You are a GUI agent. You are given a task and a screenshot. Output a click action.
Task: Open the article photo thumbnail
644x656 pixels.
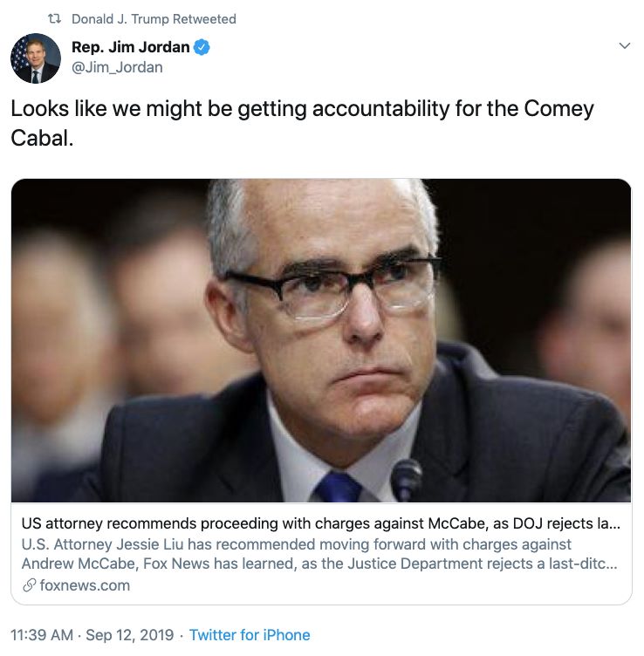321,340
